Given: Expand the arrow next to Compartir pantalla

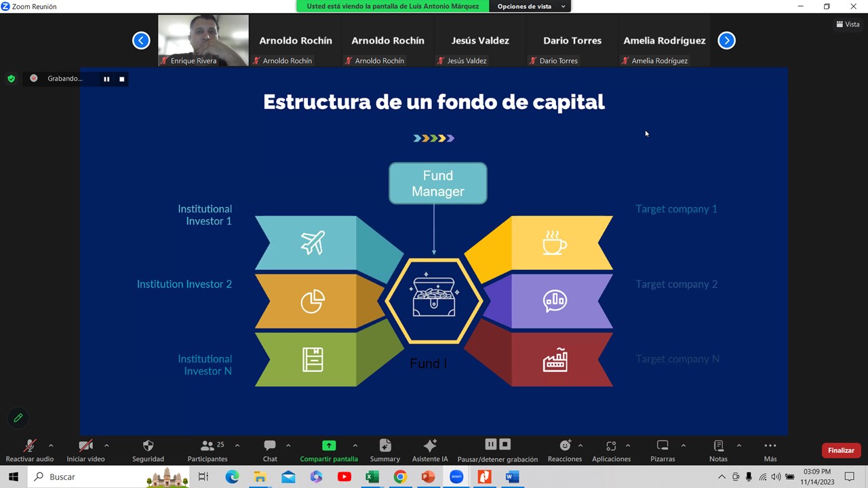Looking at the screenshot, I should point(355,445).
